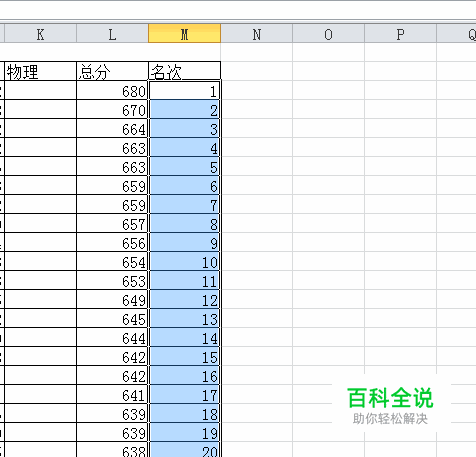The height and width of the screenshot is (457, 476).
Task: Select empty 物理 cell beside score 670
Action: coord(40,109)
